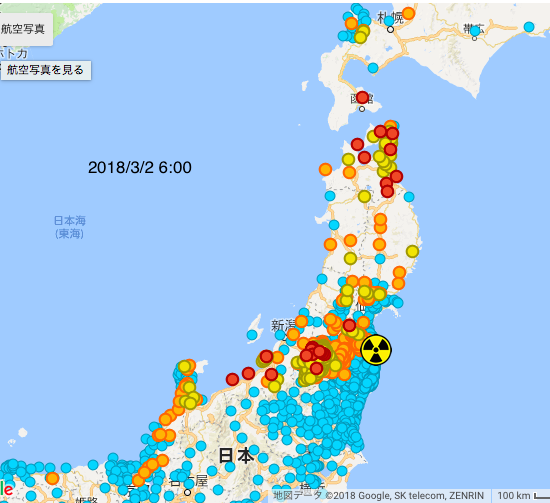Click the cyan marker in southern Hokkaido bay

(373, 68)
